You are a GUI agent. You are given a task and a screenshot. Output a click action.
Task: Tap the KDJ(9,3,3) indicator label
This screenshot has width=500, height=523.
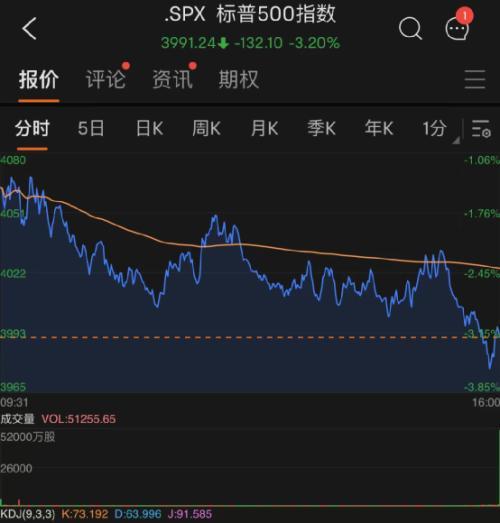(x=27, y=514)
